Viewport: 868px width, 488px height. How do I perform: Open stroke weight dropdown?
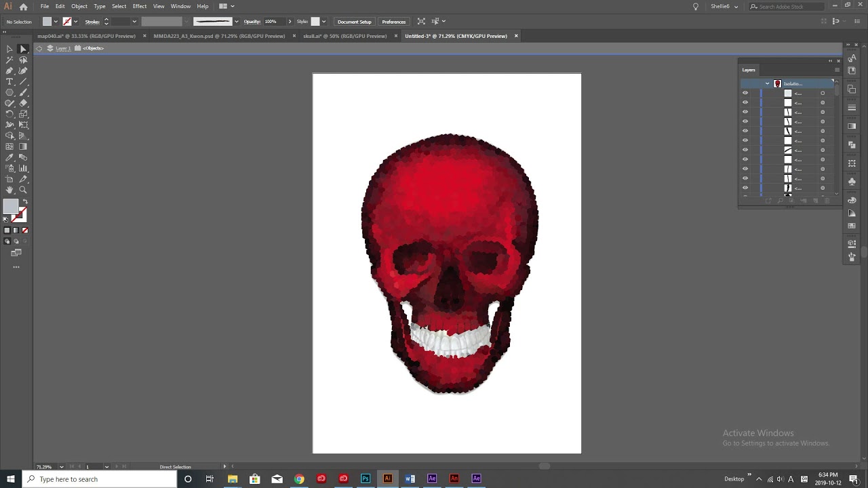pos(134,22)
